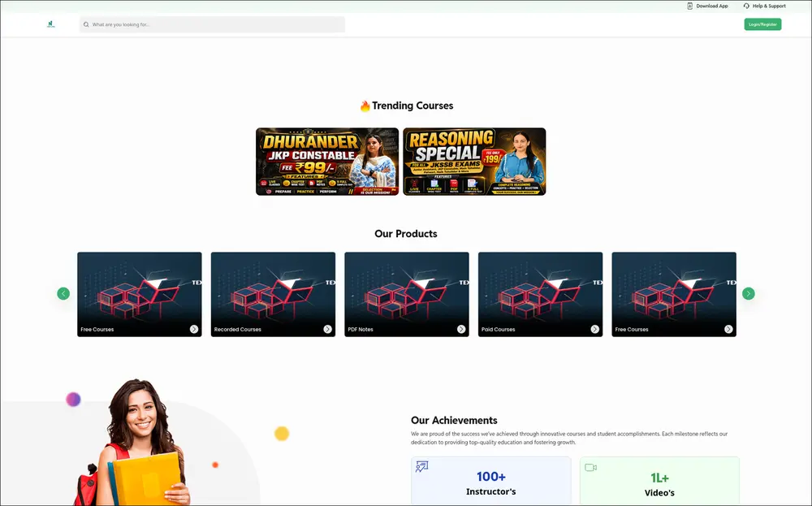Click the arrow icon on Recorded Courses card
Screen dimensions: 812x506
point(327,330)
